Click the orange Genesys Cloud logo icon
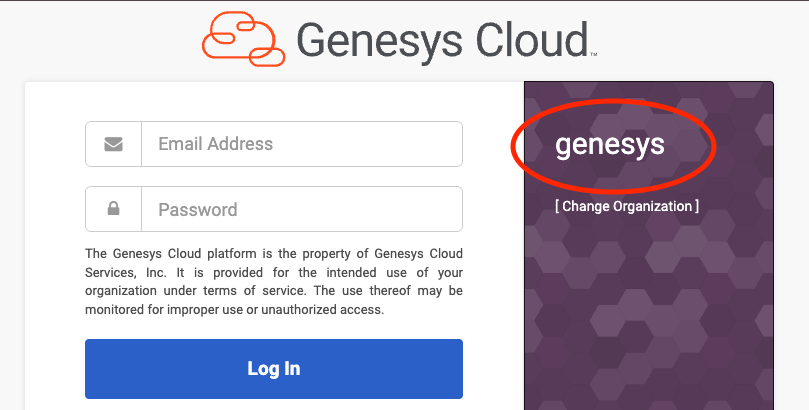This screenshot has width=809, height=410. point(242,41)
